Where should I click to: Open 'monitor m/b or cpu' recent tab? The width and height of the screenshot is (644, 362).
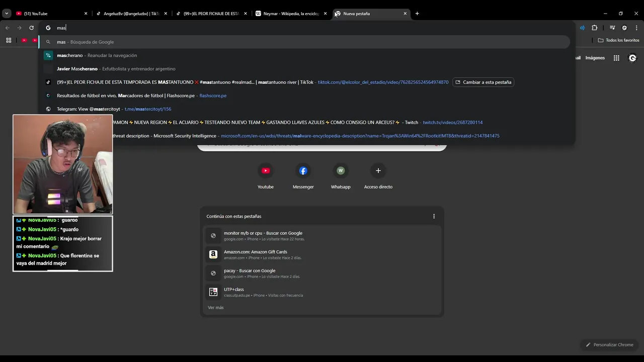[322, 236]
